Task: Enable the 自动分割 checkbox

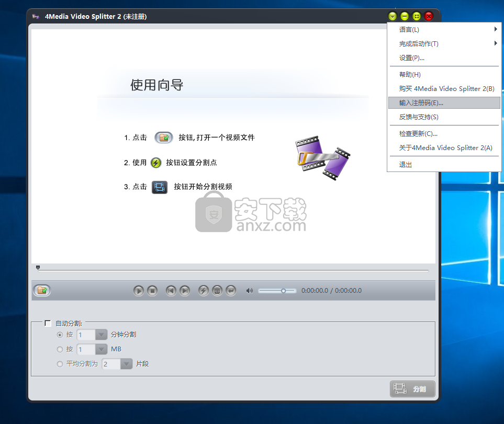Action: [x=48, y=323]
